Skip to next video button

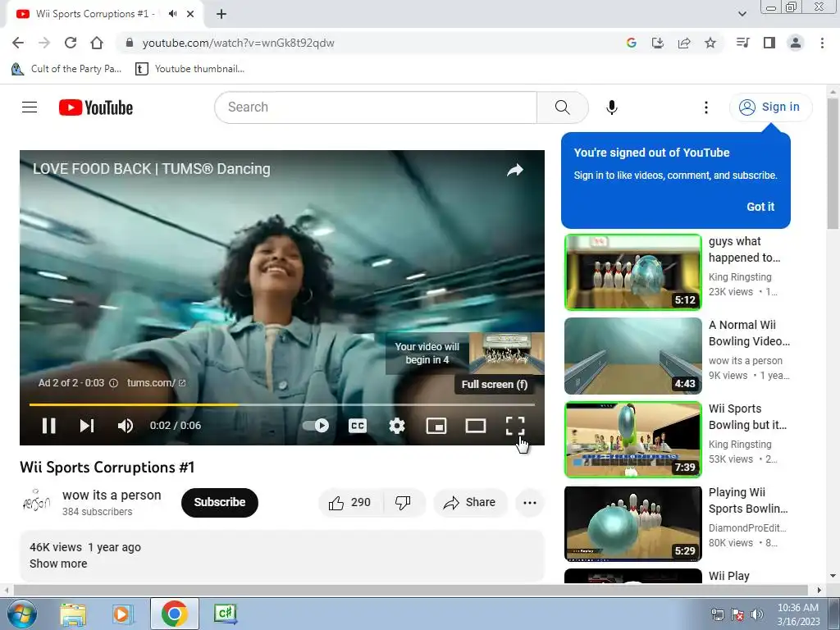coord(87,426)
